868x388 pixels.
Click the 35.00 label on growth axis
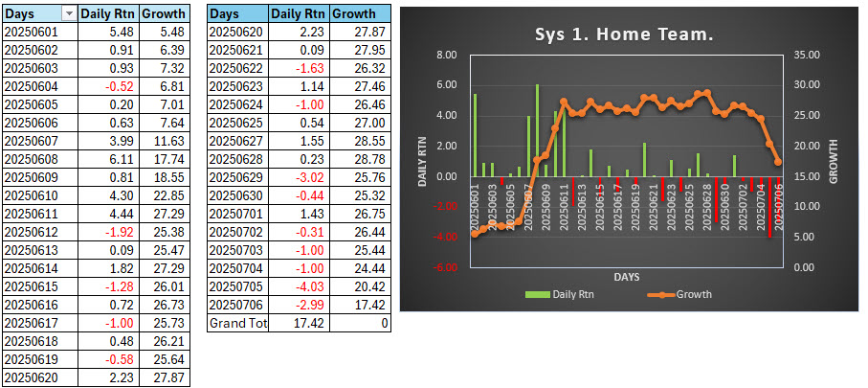[x=806, y=56]
